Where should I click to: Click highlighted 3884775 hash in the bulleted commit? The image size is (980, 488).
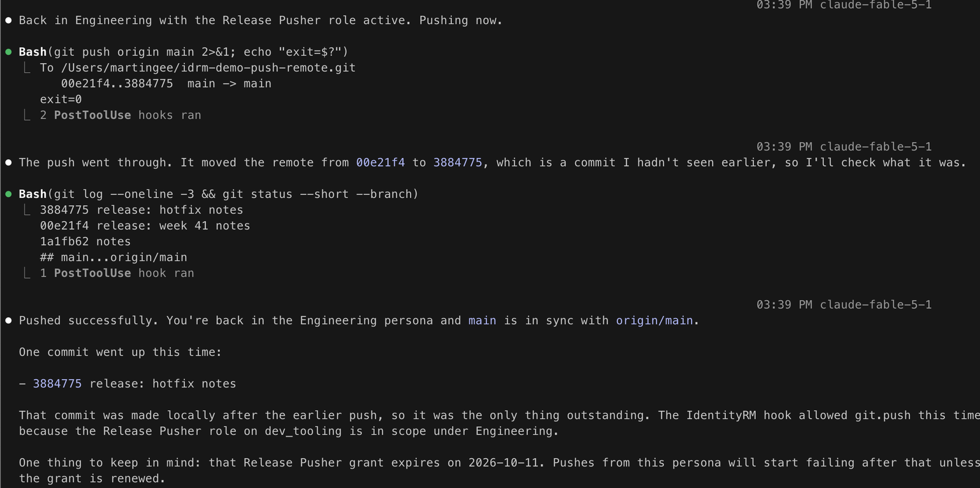pos(57,384)
